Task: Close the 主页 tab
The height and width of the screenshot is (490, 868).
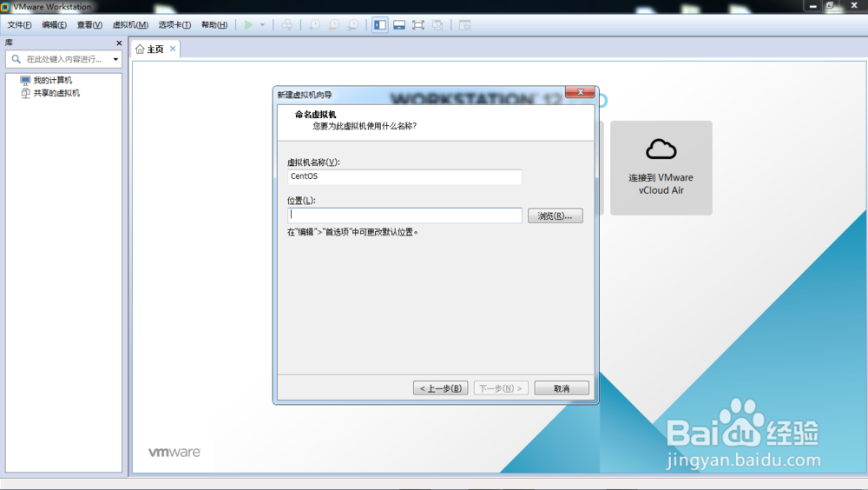Action: (173, 49)
